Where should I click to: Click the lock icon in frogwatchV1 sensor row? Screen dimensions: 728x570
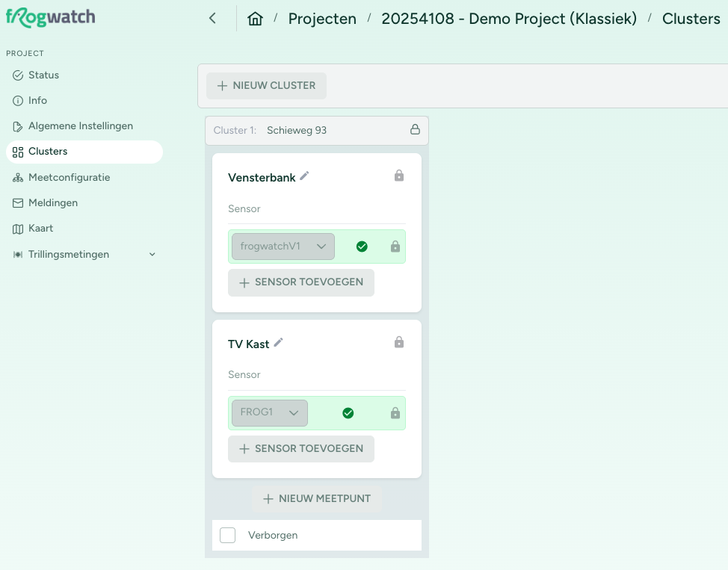[x=395, y=247]
